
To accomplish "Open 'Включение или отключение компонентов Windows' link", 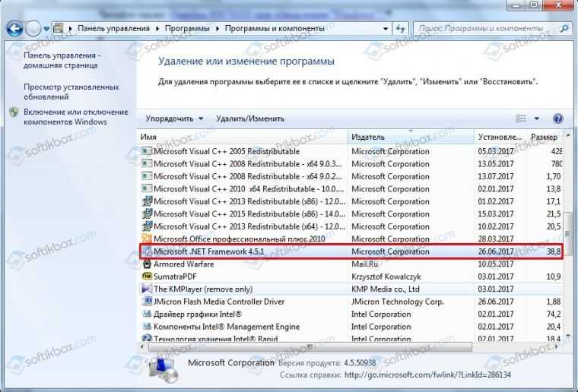I will [x=76, y=117].
